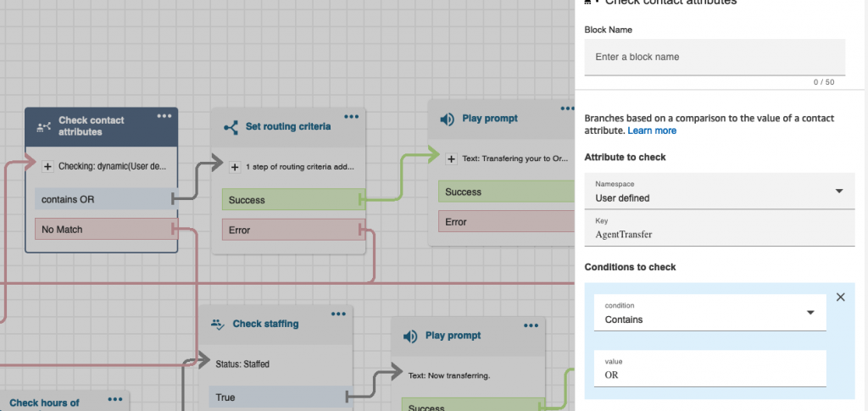
Task: Remove the Contains OR condition with X
Action: coord(841,297)
